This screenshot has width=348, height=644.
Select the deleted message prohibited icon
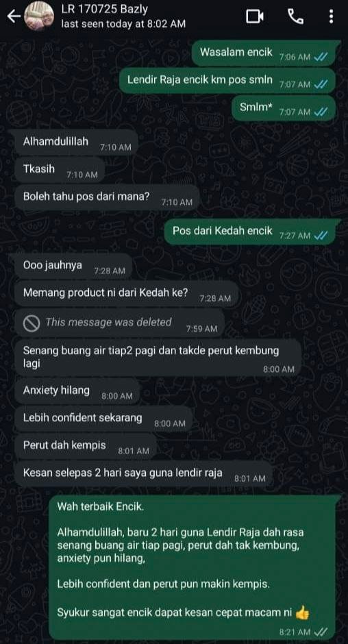click(32, 323)
